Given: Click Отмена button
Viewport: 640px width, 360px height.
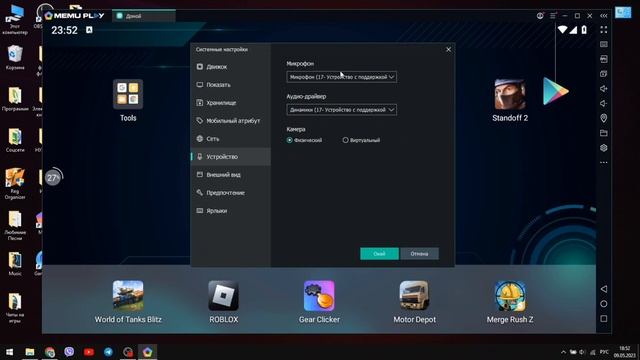Looking at the screenshot, I should pos(419,253).
